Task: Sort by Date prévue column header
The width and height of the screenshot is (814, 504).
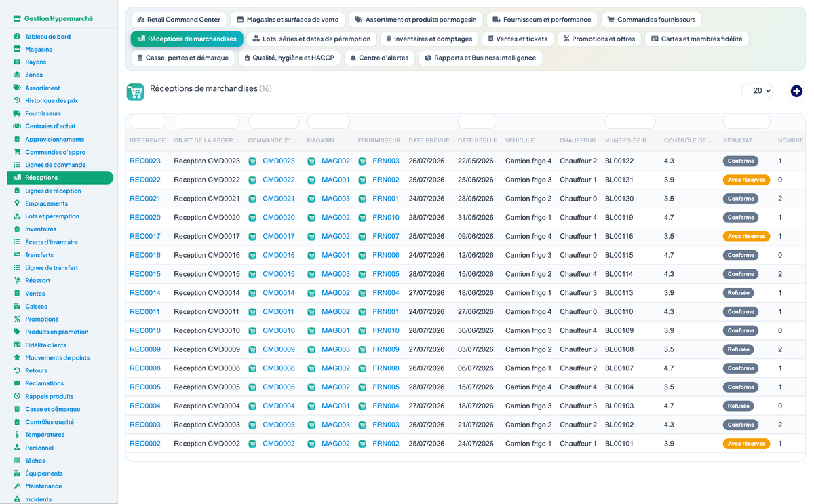Action: point(429,140)
